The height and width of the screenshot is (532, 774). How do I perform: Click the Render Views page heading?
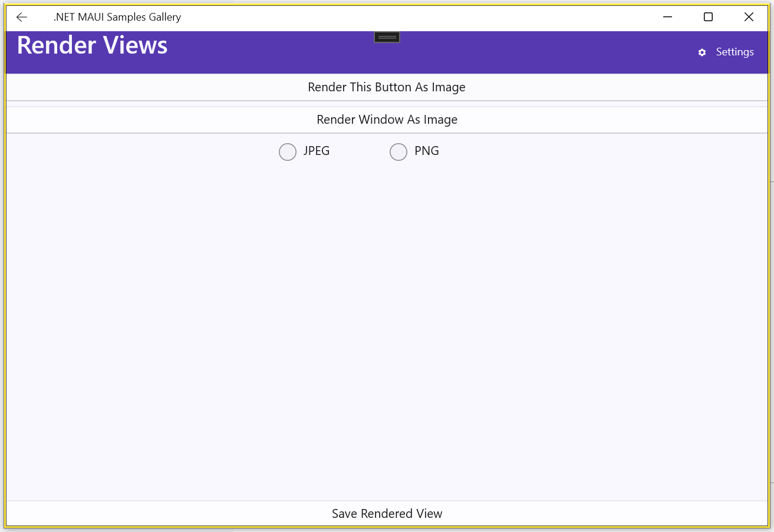pyautogui.click(x=93, y=46)
